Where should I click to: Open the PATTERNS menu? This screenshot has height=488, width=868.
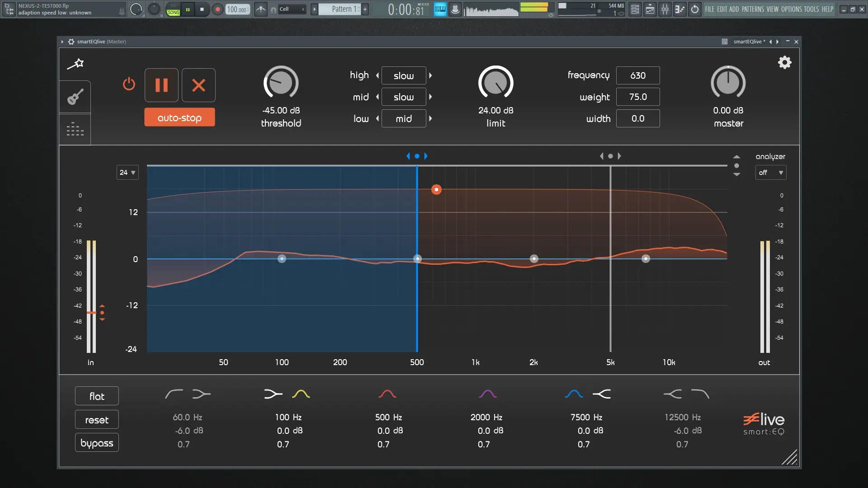click(752, 9)
